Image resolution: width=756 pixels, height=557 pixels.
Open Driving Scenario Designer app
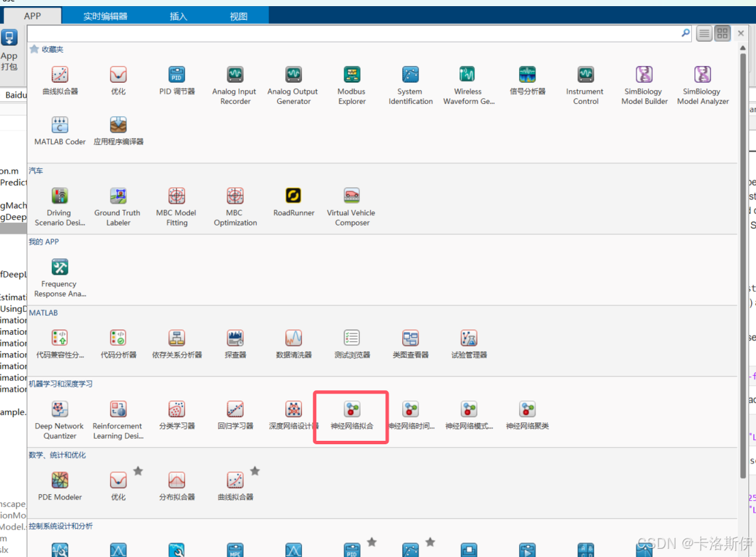click(x=60, y=206)
